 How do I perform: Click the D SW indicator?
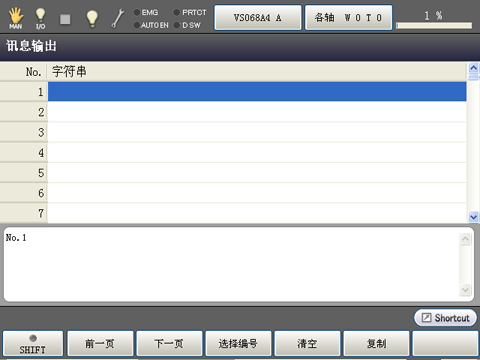(187, 25)
